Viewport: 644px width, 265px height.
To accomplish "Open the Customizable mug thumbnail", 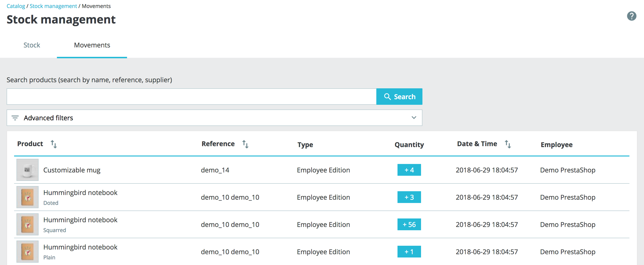I will [27, 170].
